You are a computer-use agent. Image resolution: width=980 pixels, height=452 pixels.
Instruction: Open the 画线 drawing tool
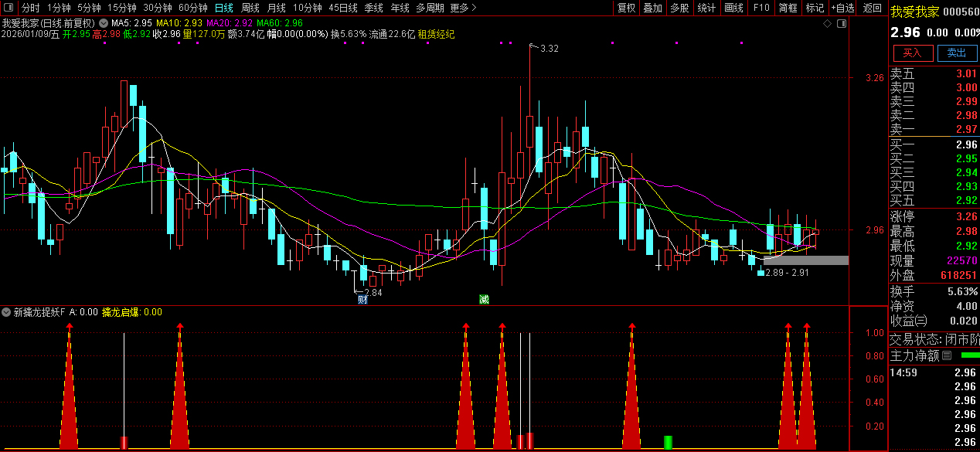[x=733, y=8]
